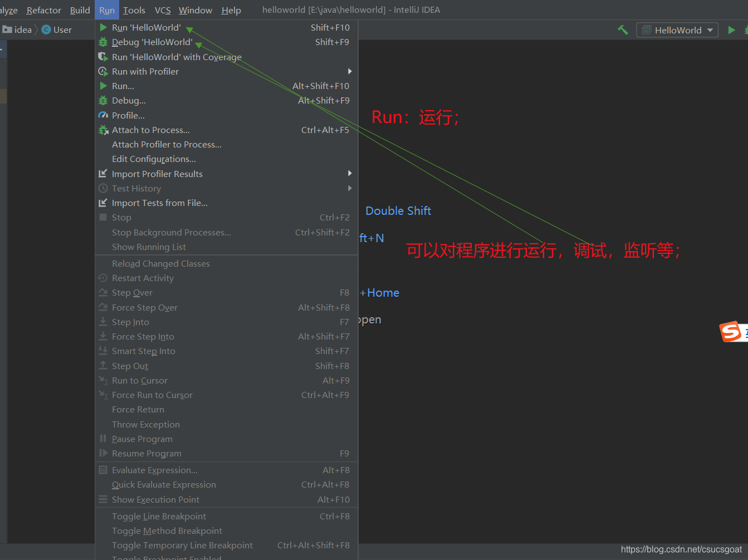Choose Throw Exception entry

pos(227,424)
